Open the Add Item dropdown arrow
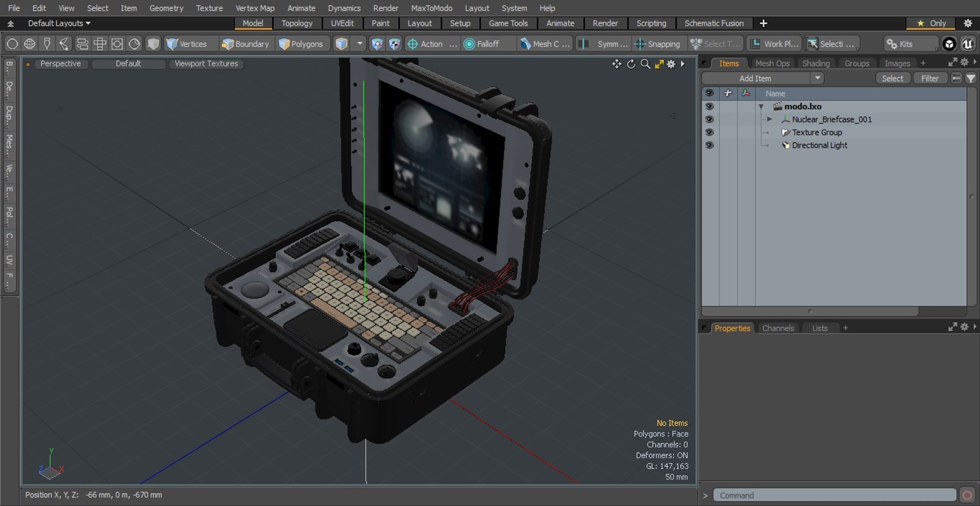The height and width of the screenshot is (506, 980). [818, 78]
